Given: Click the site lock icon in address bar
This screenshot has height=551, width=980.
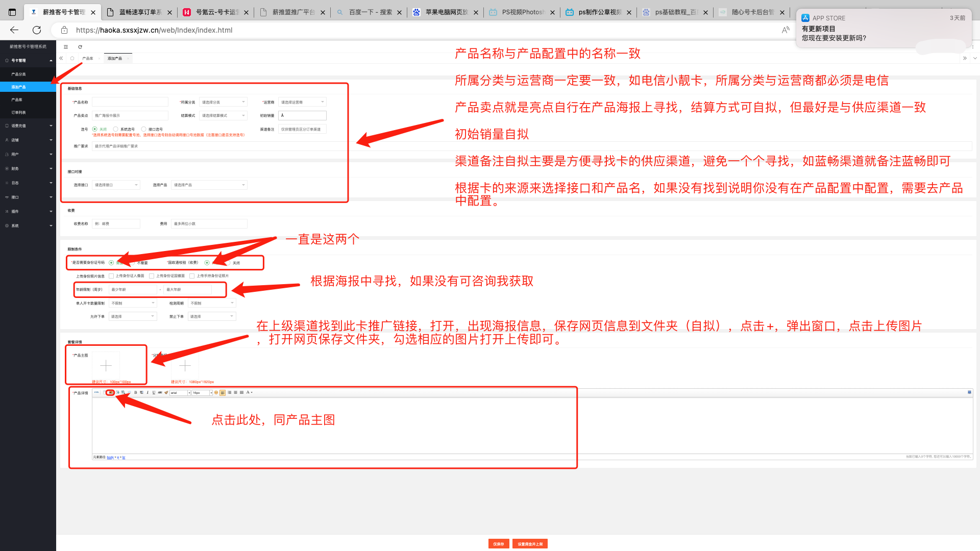Looking at the screenshot, I should point(64,30).
